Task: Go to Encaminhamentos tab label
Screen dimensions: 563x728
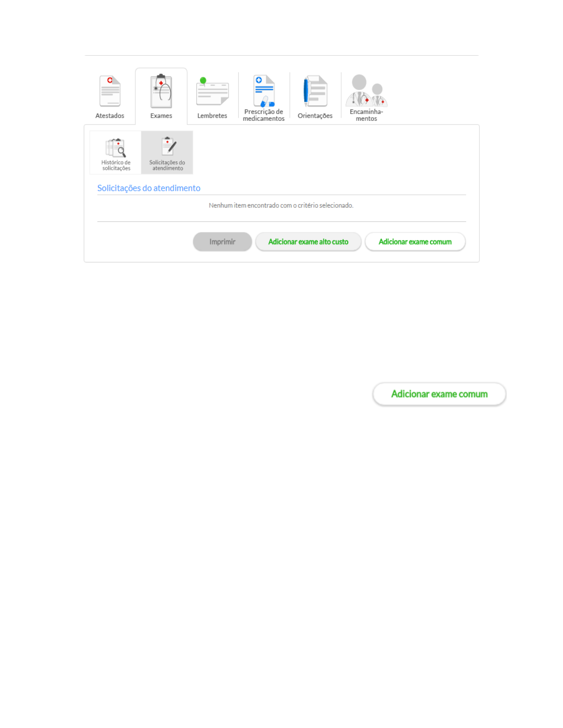Action: [366, 115]
